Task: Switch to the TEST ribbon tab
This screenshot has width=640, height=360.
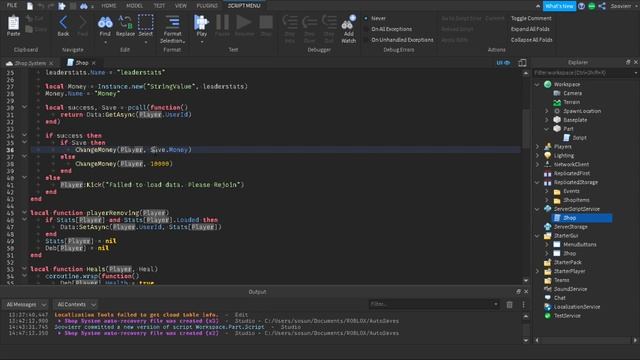Action: (x=159, y=6)
